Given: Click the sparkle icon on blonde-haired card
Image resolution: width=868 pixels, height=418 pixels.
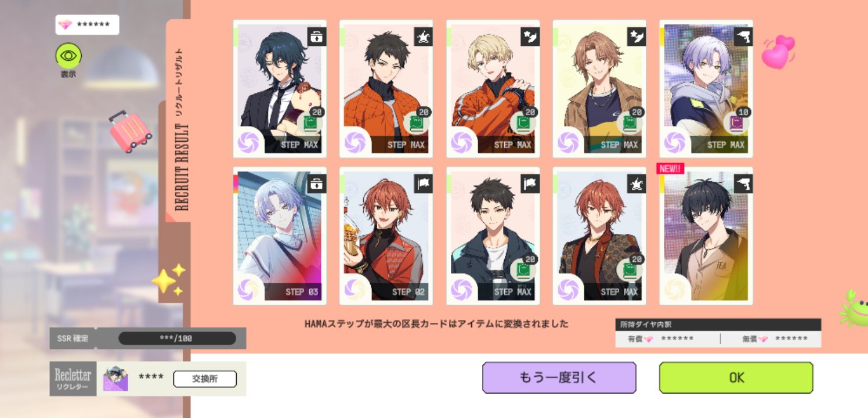Looking at the screenshot, I should 530,37.
